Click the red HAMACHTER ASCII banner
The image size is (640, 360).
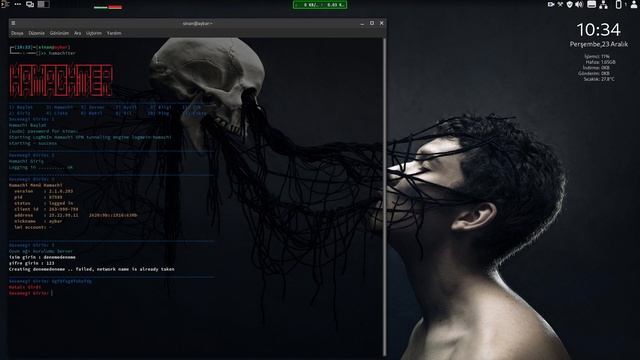pyautogui.click(x=61, y=80)
